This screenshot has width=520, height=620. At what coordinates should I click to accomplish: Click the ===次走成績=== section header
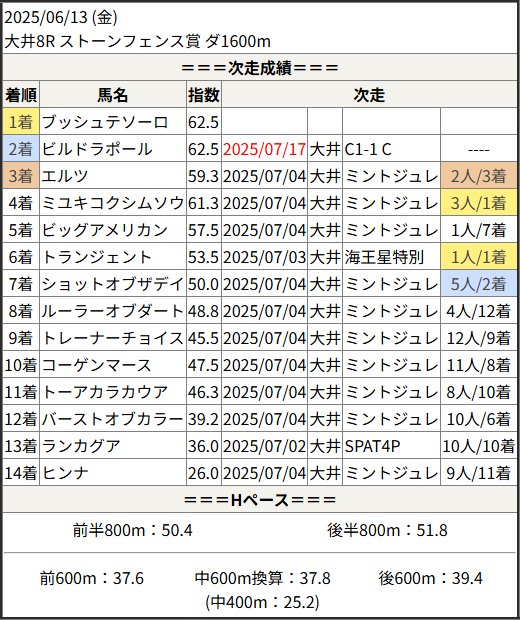click(x=260, y=68)
